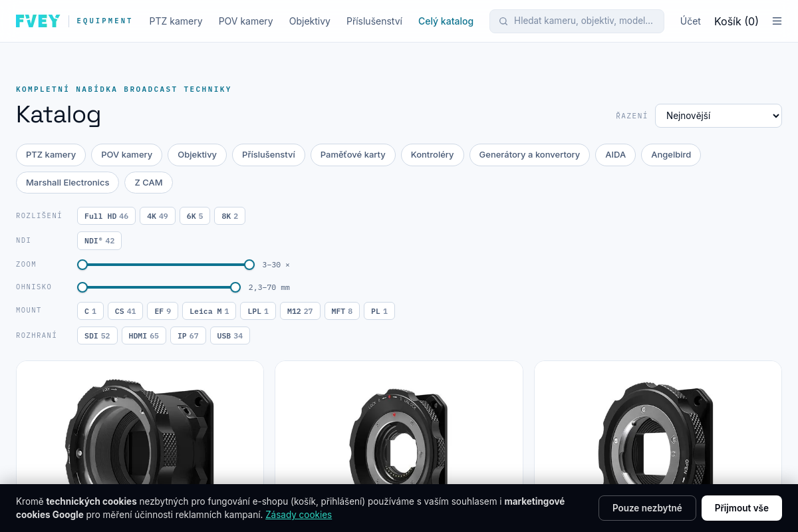This screenshot has width=798, height=532.
Task: Click the Zoom slider minimum handle
Action: 82,265
